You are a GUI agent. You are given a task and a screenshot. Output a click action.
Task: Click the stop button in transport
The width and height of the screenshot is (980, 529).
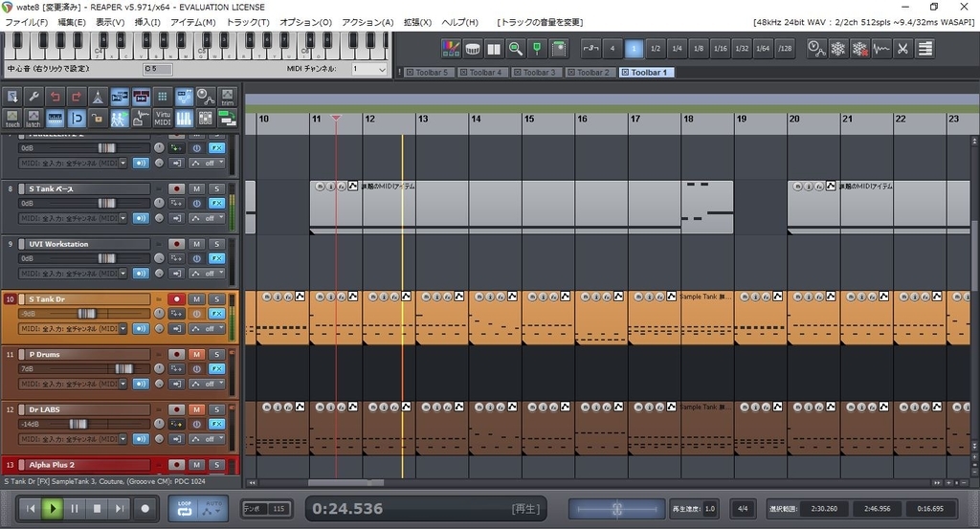pos(97,508)
